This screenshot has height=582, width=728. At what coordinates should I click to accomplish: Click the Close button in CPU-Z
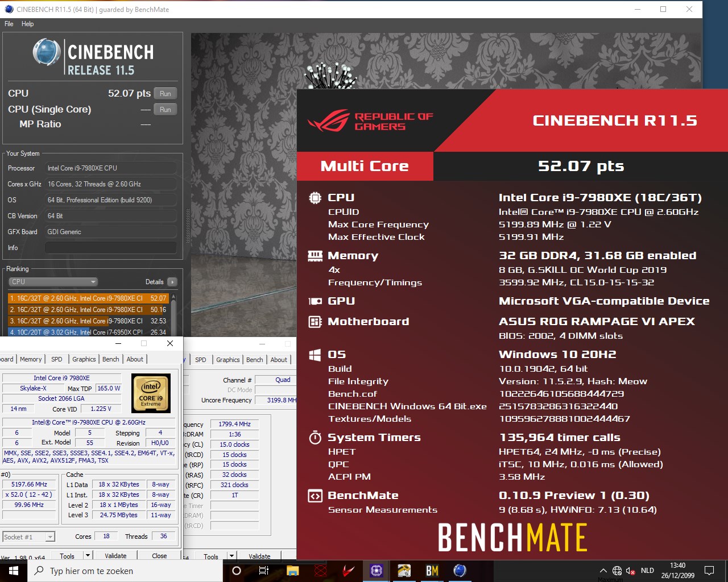coord(159,556)
